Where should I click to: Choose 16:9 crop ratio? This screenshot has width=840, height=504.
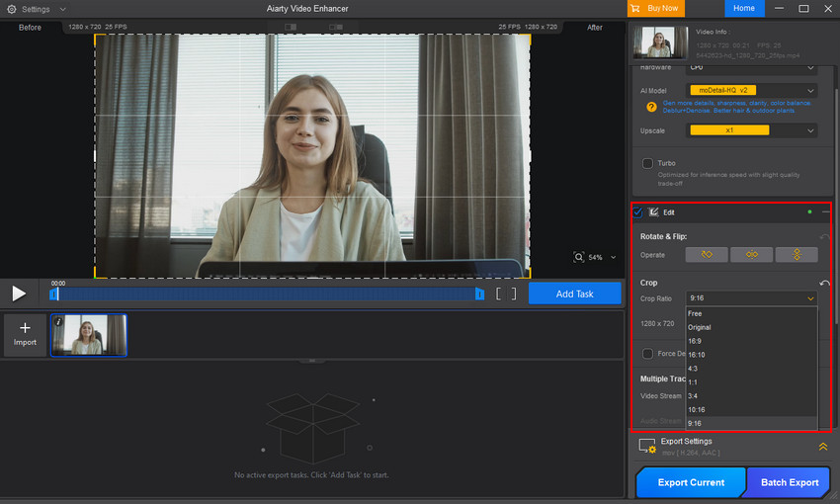751,341
